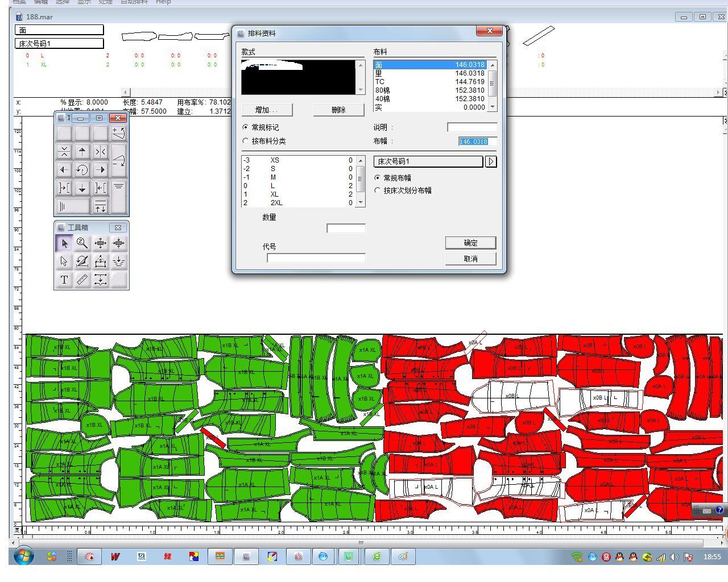Select the 常规布幅 radio option
Image resolution: width=728 pixels, height=582 pixels.
click(377, 178)
